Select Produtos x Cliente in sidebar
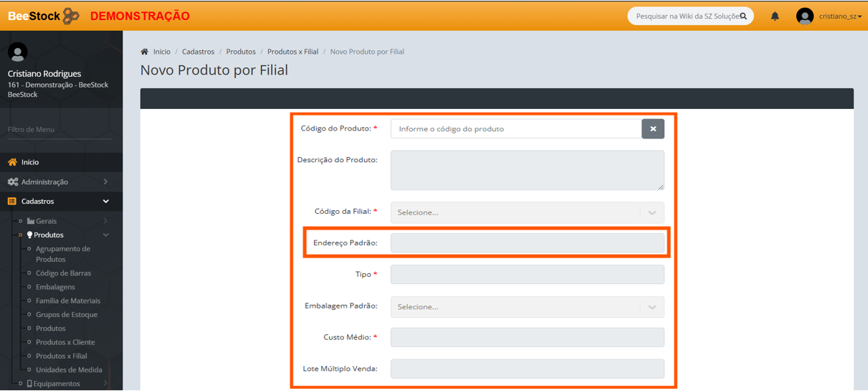 (x=65, y=342)
